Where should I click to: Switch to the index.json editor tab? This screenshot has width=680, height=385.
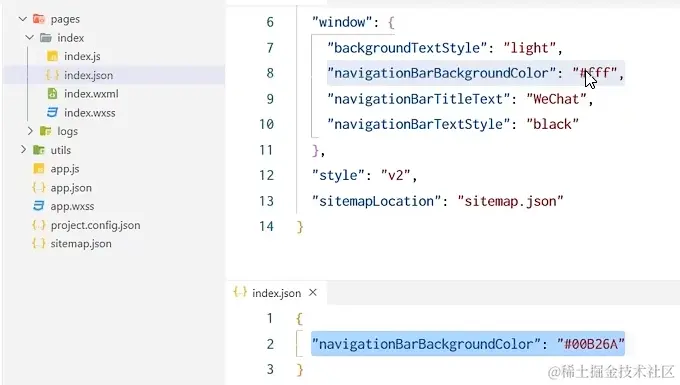276,293
